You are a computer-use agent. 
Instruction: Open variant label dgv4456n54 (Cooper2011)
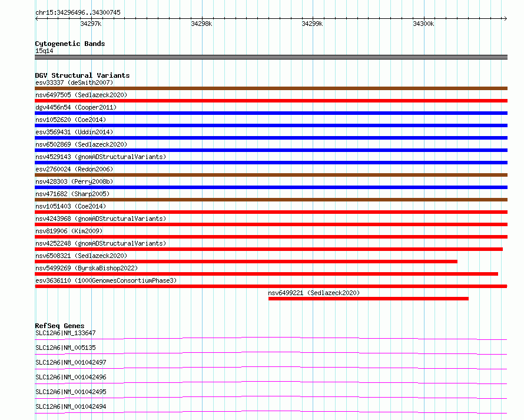coord(76,107)
